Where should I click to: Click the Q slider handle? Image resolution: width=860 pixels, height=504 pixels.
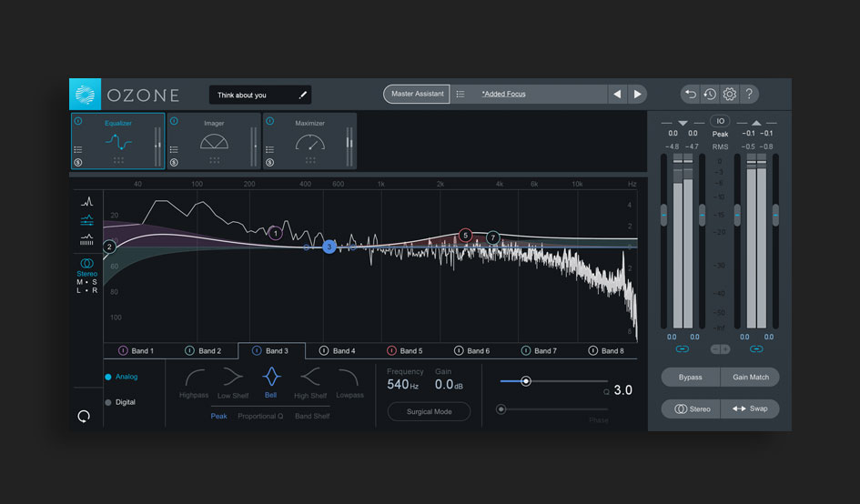click(525, 380)
